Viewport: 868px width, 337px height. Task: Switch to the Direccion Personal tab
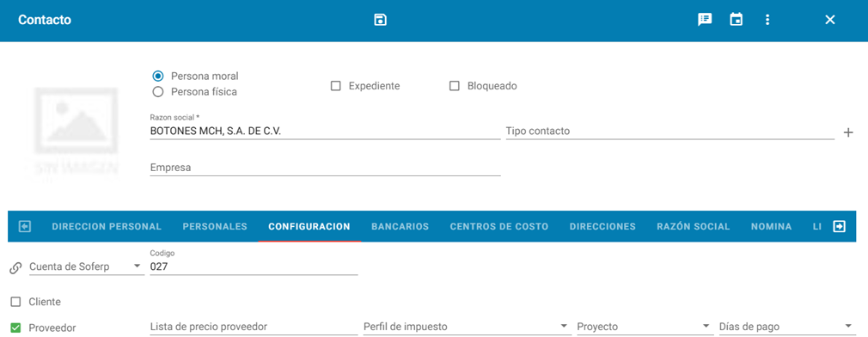(x=107, y=226)
